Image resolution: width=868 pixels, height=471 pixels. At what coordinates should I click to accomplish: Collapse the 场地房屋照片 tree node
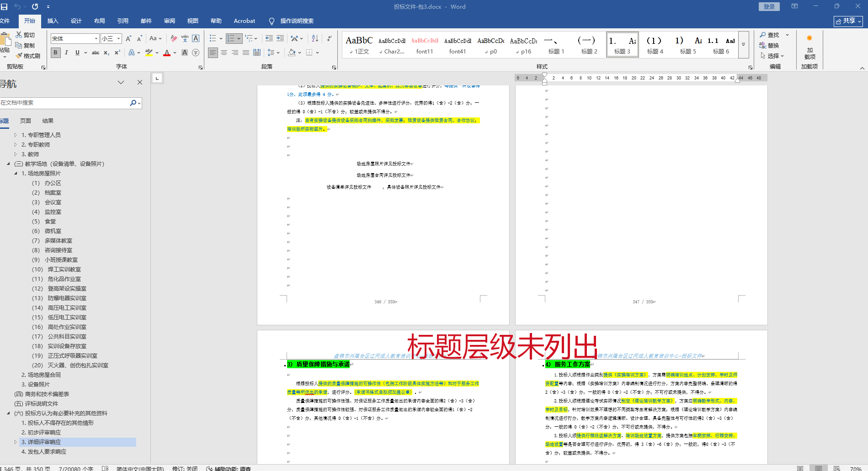pyautogui.click(x=16, y=174)
